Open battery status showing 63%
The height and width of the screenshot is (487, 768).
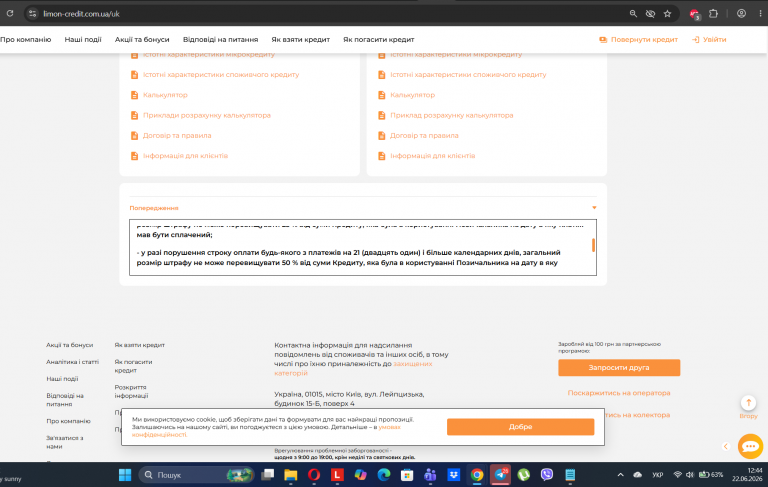[711, 475]
